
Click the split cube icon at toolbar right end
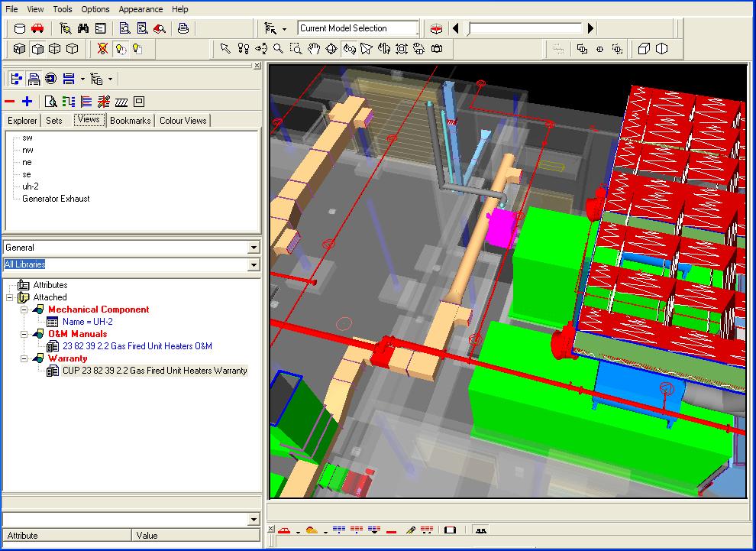click(662, 49)
